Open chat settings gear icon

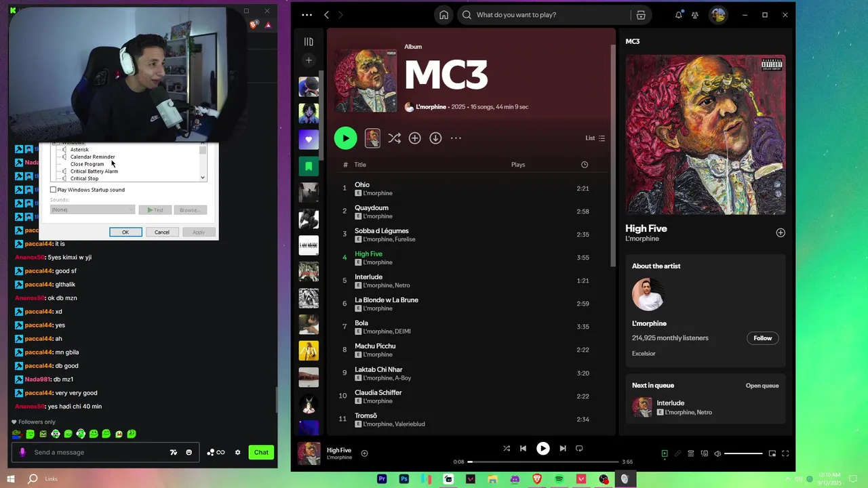[237, 452]
